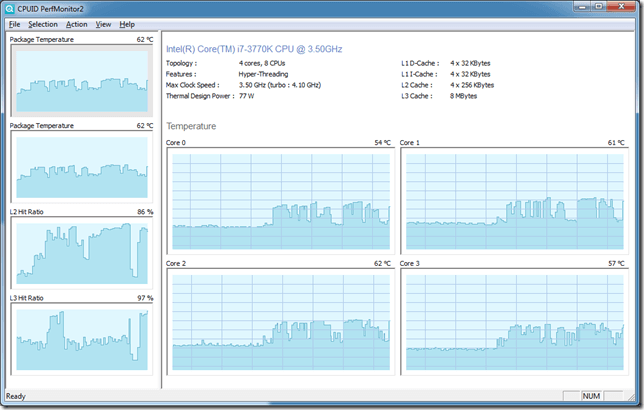Click the L1 D-Cache label
The width and height of the screenshot is (644, 410).
click(420, 63)
